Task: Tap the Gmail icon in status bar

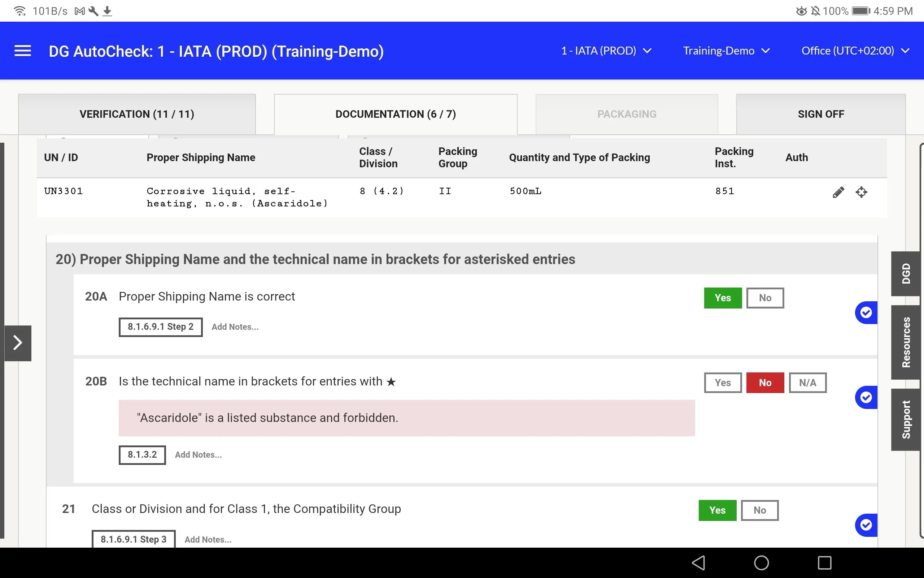Action: (x=79, y=11)
